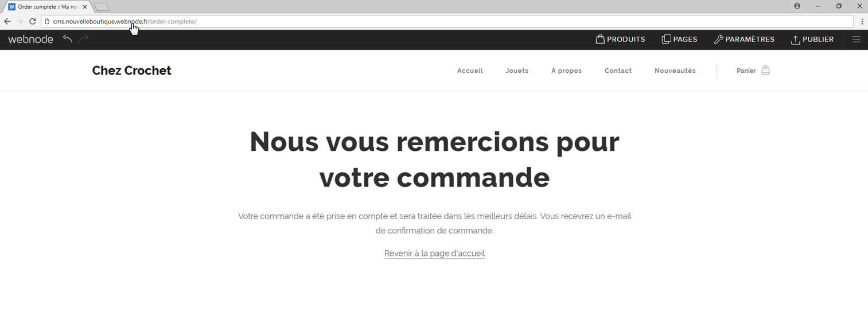This screenshot has width=868, height=331.
Task: Click the undo arrow in Webnode toolbar
Action: tap(67, 39)
